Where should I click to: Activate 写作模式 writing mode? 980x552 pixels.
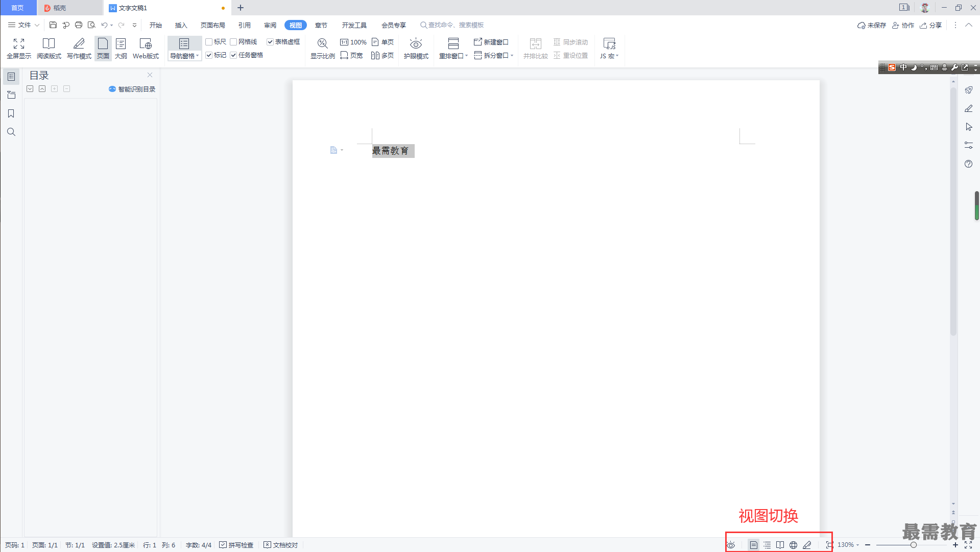click(x=79, y=49)
